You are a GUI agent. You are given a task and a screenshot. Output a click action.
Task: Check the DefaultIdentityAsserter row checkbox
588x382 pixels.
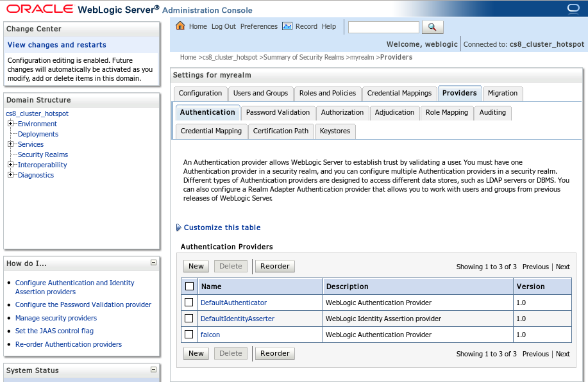pos(189,319)
